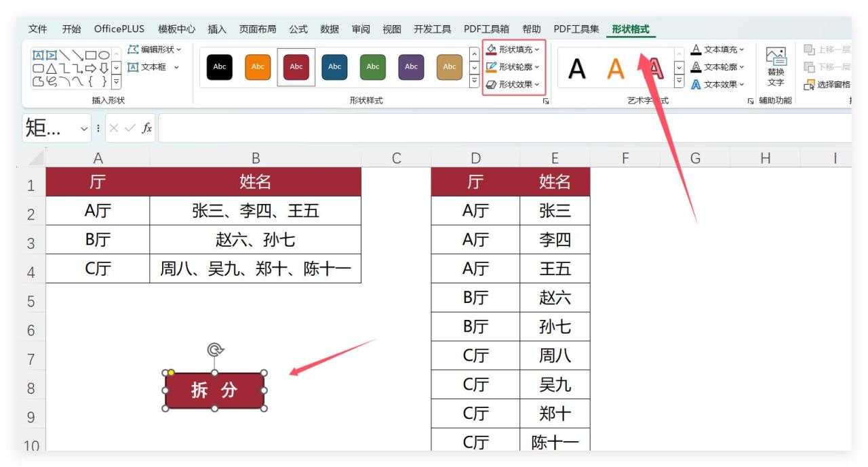The width and height of the screenshot is (868, 467).
Task: Select the freeform scribble shape
Action: tap(50, 81)
